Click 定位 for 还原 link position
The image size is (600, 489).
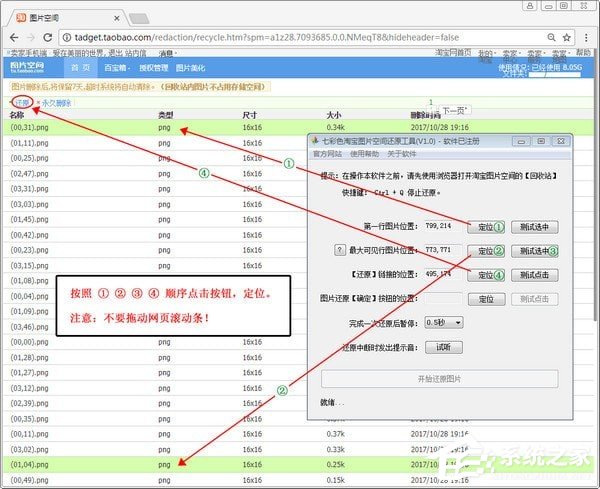pos(486,275)
